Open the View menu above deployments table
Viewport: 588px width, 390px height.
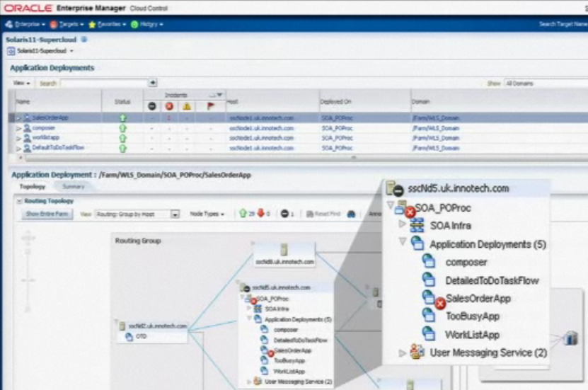click(x=21, y=83)
